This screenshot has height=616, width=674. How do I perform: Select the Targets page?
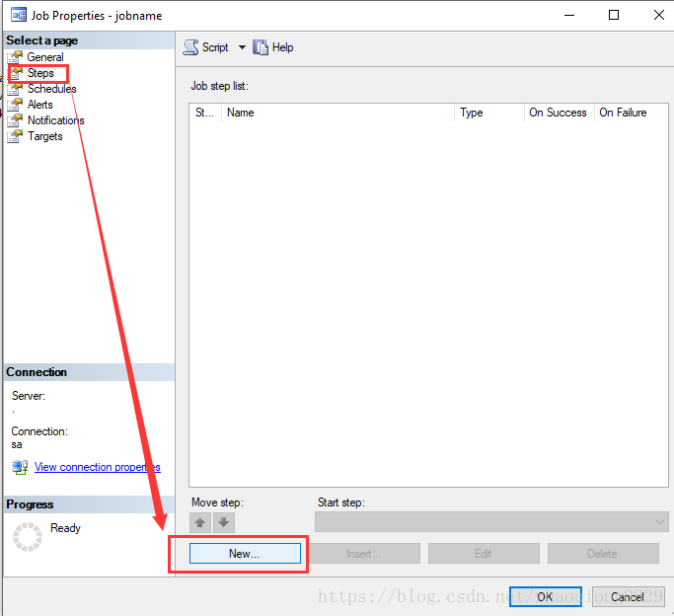pos(45,136)
